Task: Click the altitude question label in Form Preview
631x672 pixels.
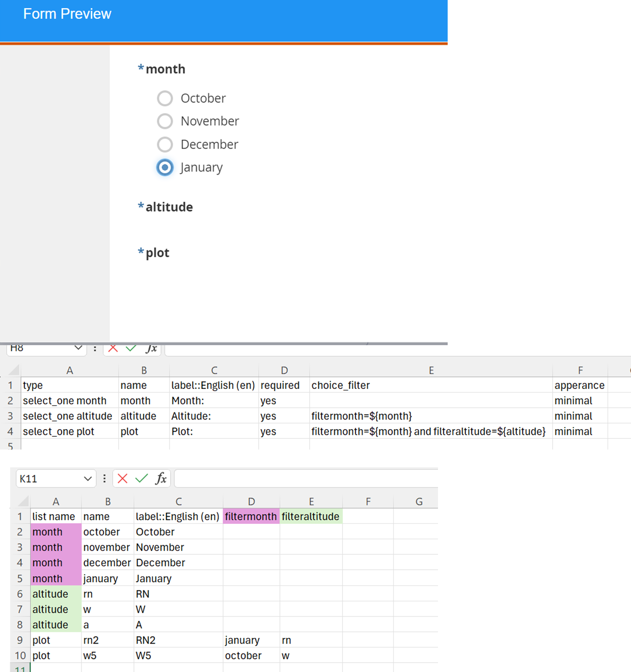Action: pyautogui.click(x=169, y=207)
